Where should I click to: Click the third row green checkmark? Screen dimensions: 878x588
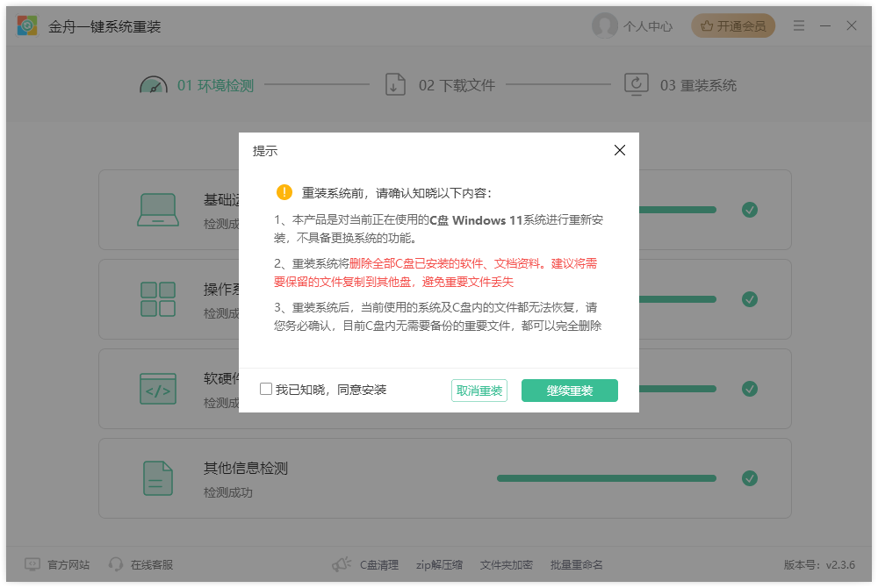click(750, 389)
